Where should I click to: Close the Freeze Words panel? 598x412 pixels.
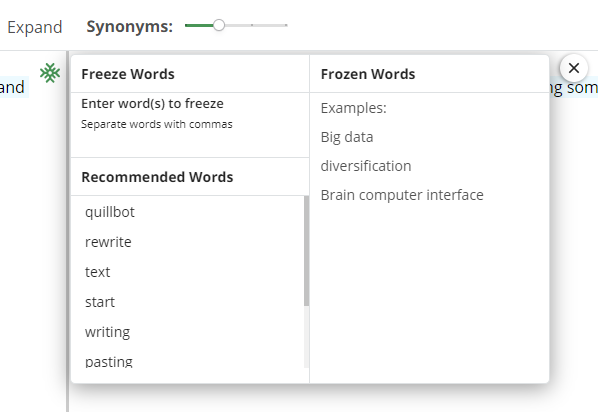point(574,68)
